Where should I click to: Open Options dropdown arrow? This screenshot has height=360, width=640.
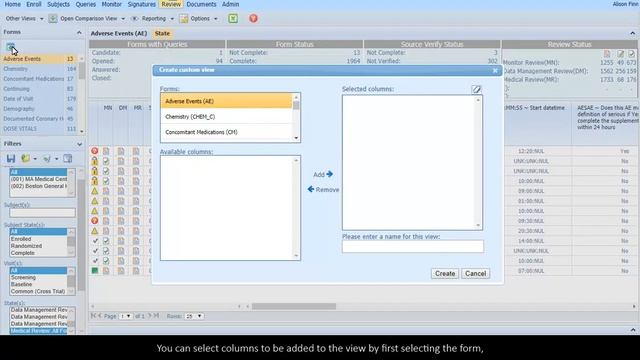click(x=216, y=19)
